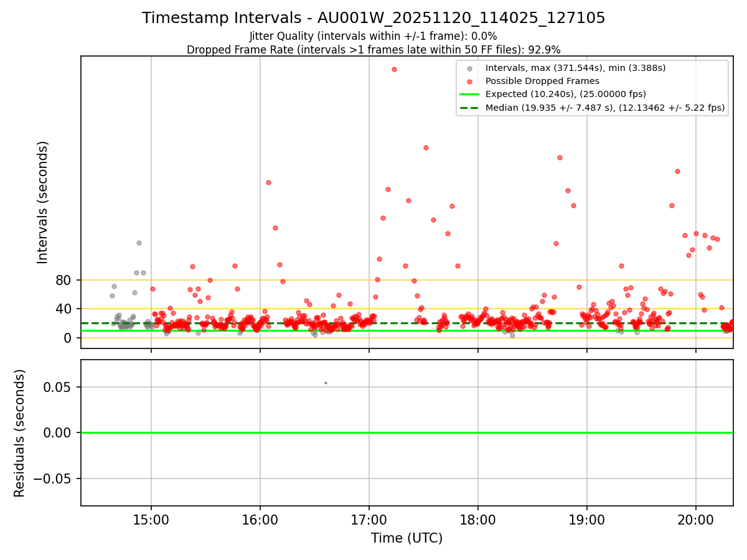Click legend entry beginning 'Median (19.935 +/- 7.487 s)'
The height and width of the screenshot is (560, 747).
tap(605, 108)
